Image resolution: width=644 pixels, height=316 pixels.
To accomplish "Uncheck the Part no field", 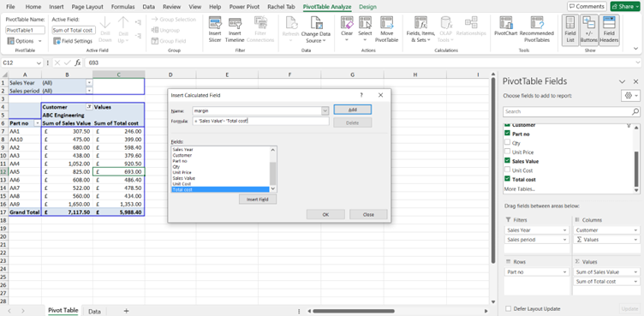I will click(507, 134).
